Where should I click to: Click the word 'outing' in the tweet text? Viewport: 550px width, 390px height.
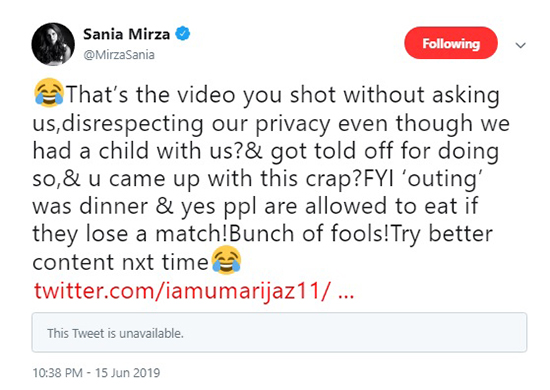coord(442,179)
